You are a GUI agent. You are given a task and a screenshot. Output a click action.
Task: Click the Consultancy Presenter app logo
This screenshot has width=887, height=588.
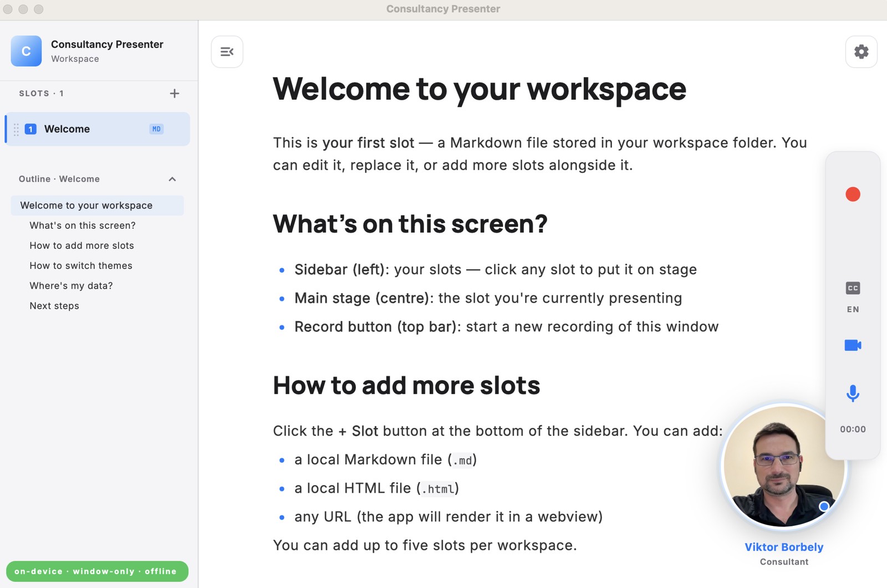26,51
